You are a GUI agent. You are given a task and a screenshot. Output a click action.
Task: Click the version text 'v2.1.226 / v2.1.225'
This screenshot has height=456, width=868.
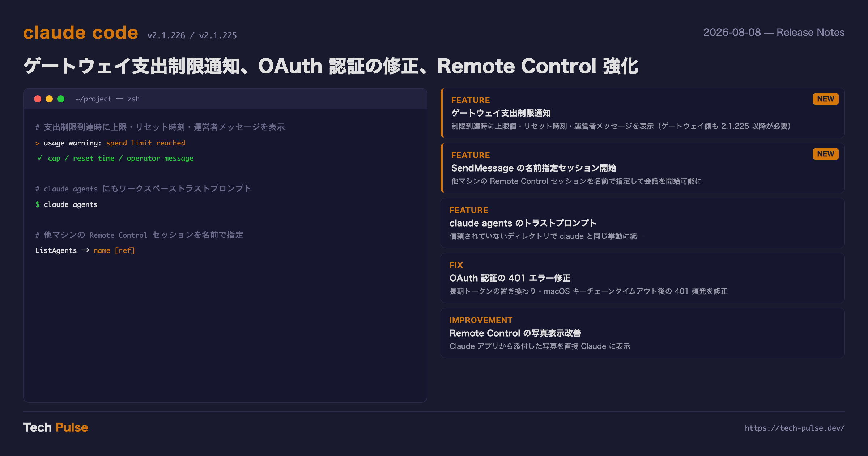point(192,35)
